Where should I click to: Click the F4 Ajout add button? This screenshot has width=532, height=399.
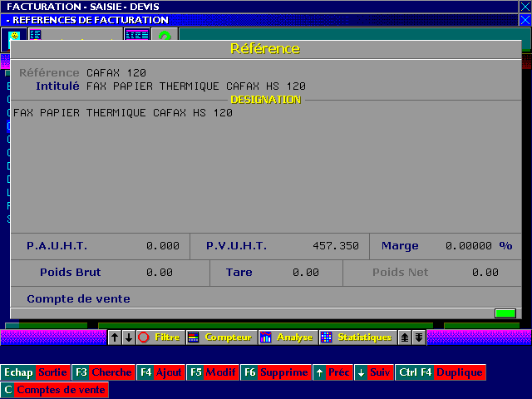click(x=160, y=372)
